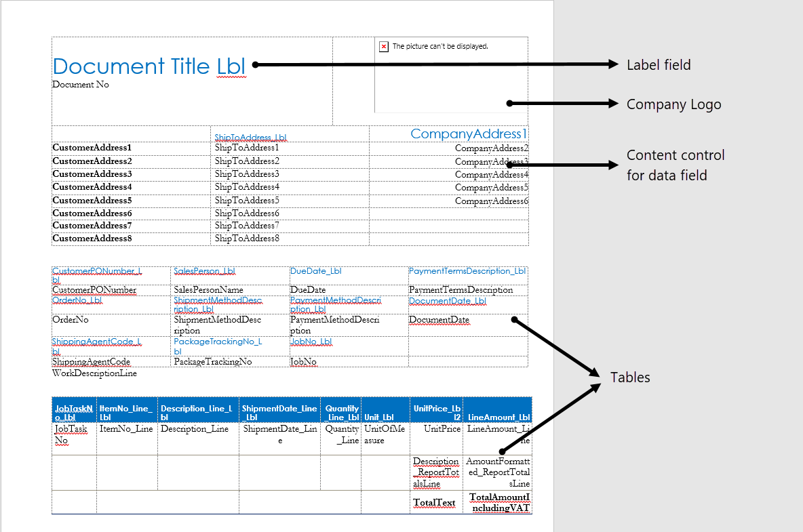Select the DueDate_Lbl label
Viewport: 803px width, 532px height.
[x=315, y=270]
